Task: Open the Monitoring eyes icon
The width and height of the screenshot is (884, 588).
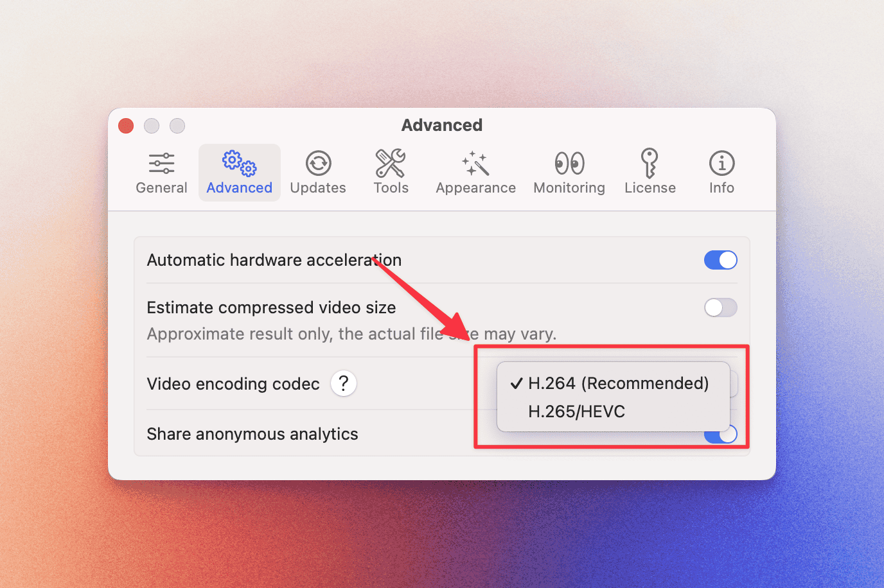Action: tap(569, 164)
